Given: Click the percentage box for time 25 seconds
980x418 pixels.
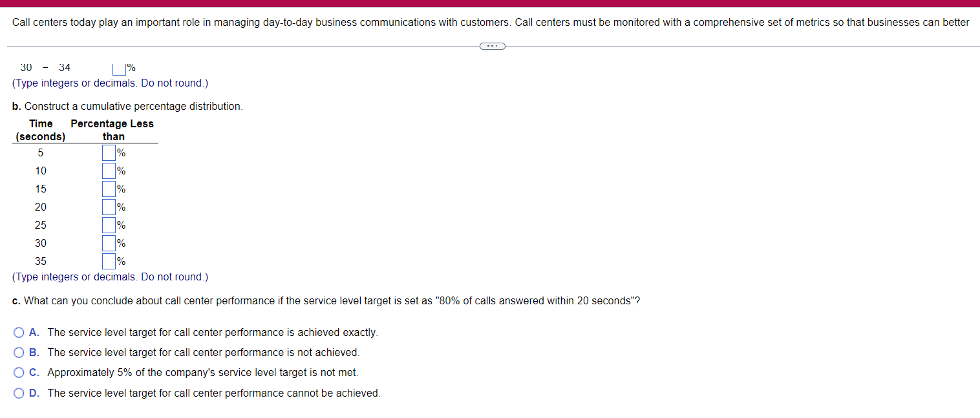Looking at the screenshot, I should click(107, 225).
